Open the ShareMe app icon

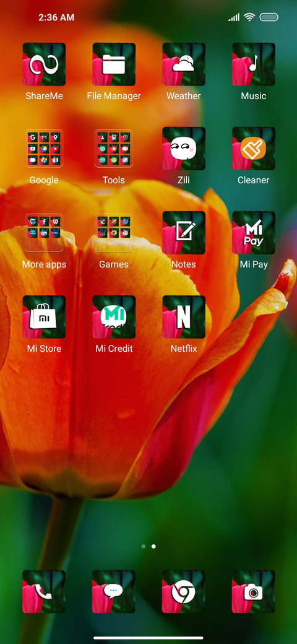click(44, 64)
